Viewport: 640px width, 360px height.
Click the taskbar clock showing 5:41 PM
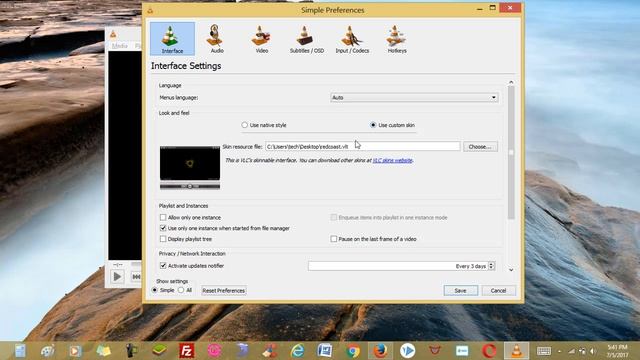point(617,351)
